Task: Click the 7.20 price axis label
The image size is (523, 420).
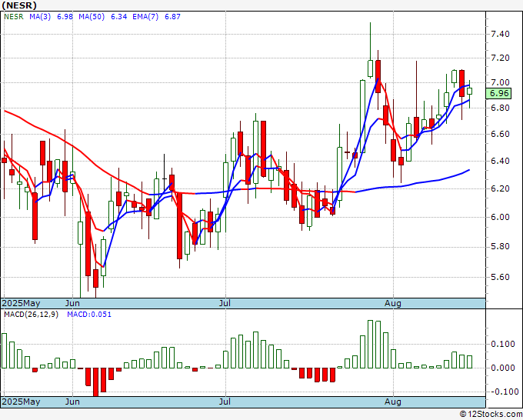Action: [x=500, y=58]
